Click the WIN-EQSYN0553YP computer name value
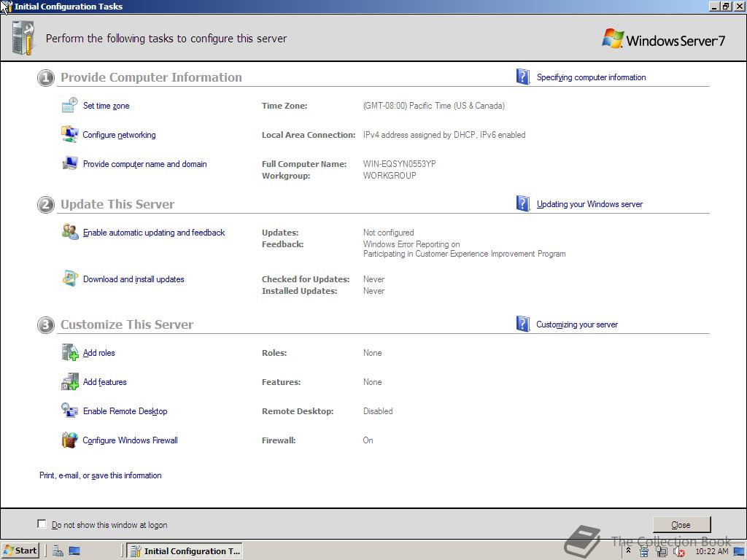 [399, 164]
